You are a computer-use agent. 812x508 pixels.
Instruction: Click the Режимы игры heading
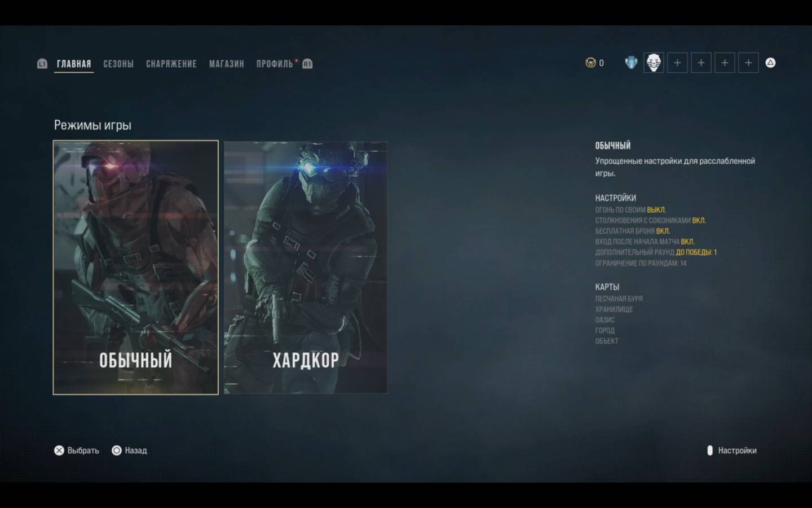coord(92,125)
